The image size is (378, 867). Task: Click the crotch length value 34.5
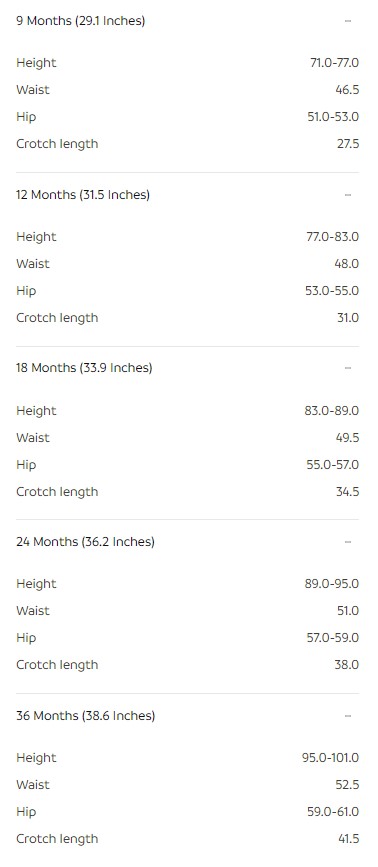pos(348,492)
